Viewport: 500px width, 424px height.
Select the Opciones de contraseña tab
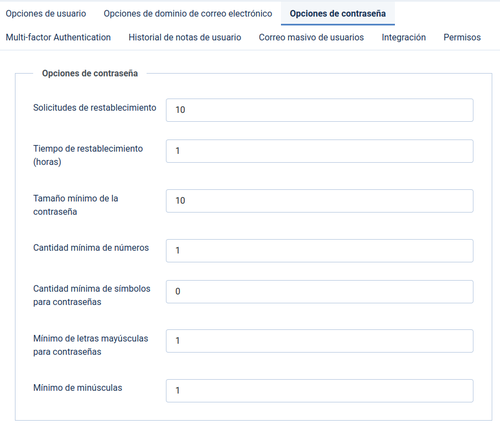pyautogui.click(x=338, y=14)
